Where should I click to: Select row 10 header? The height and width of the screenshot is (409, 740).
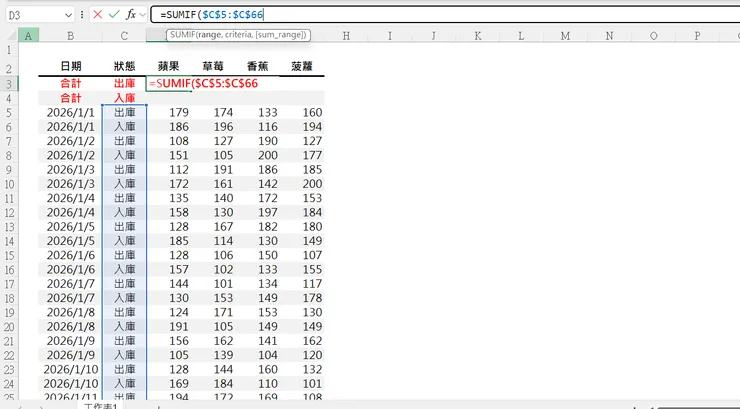9,184
